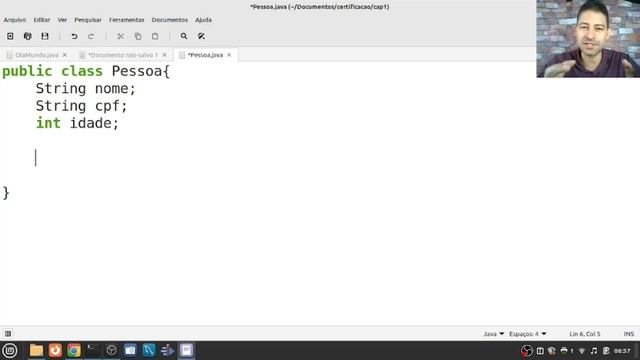The image size is (640, 360).
Task: Close the OlaMundo.java tab
Action: click(64, 55)
